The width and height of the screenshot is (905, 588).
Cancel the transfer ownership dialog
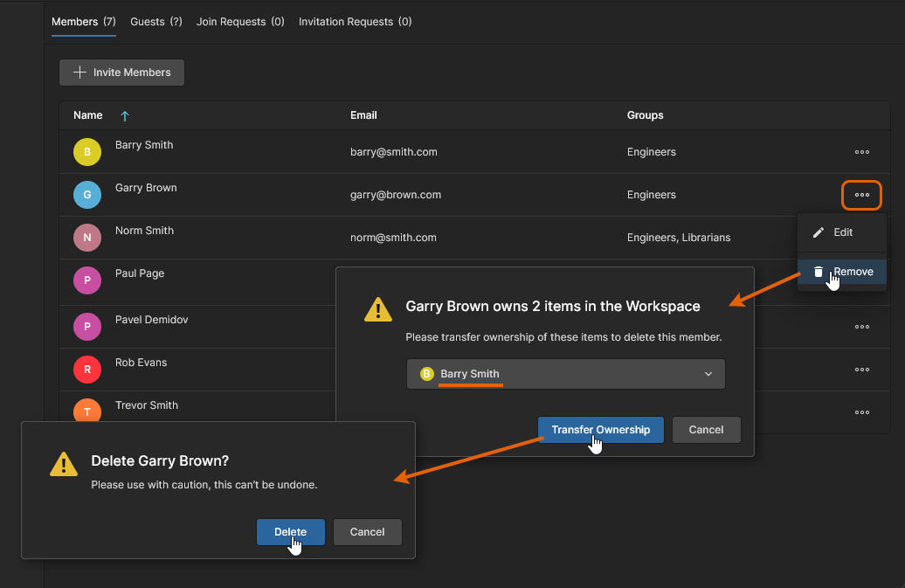tap(706, 430)
